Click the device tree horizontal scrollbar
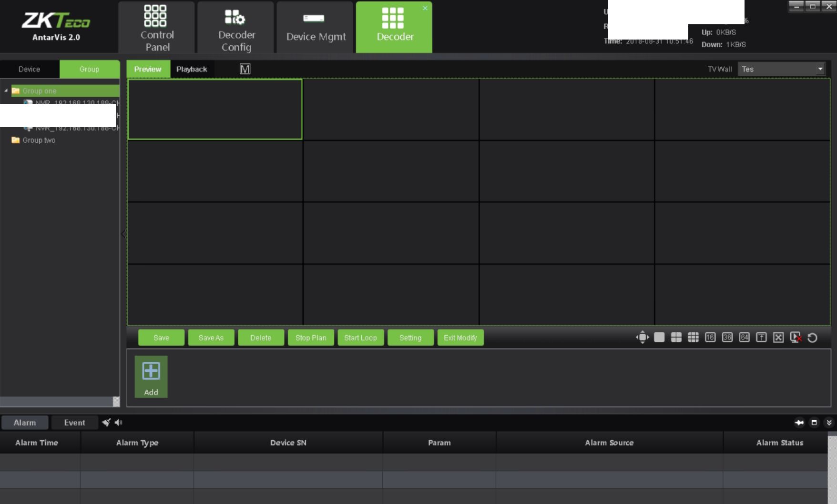 pyautogui.click(x=56, y=402)
